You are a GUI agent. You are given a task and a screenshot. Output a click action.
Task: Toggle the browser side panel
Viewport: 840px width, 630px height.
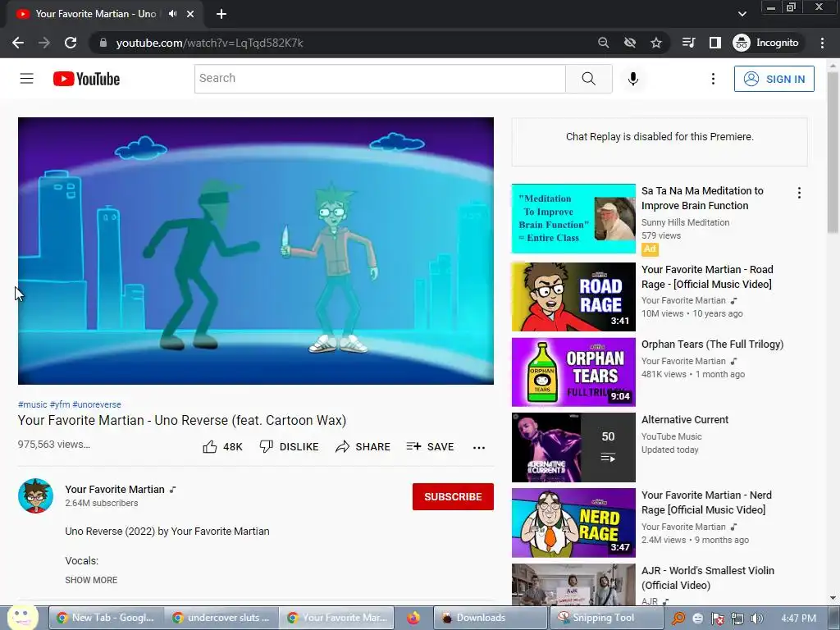[x=715, y=43]
